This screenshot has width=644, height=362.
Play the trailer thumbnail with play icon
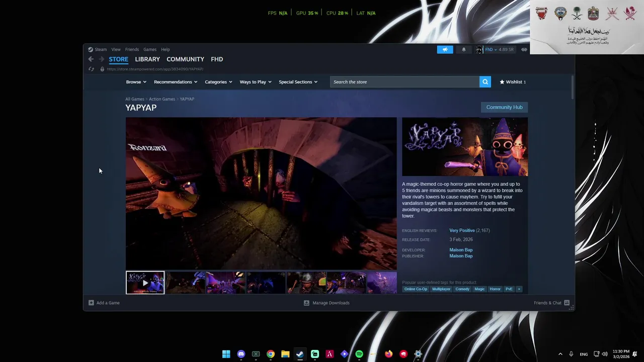point(145,283)
